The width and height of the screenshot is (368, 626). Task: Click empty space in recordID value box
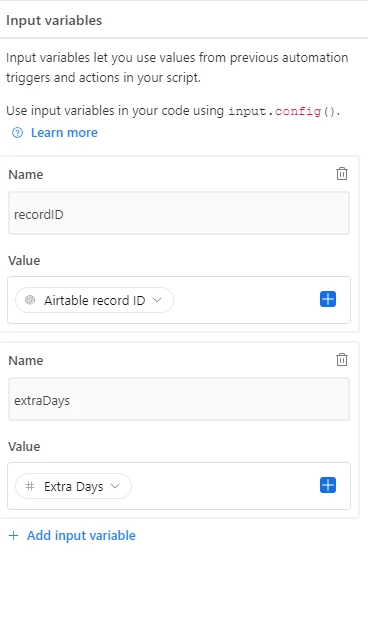pyautogui.click(x=245, y=300)
